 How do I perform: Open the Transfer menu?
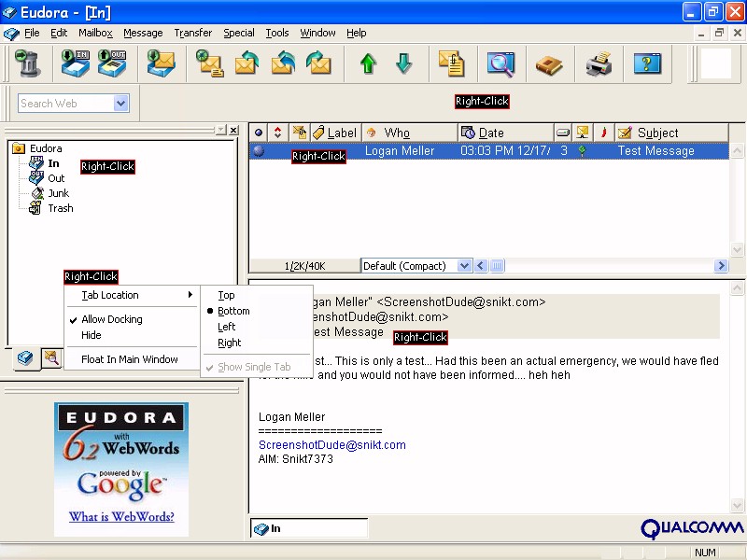point(193,33)
